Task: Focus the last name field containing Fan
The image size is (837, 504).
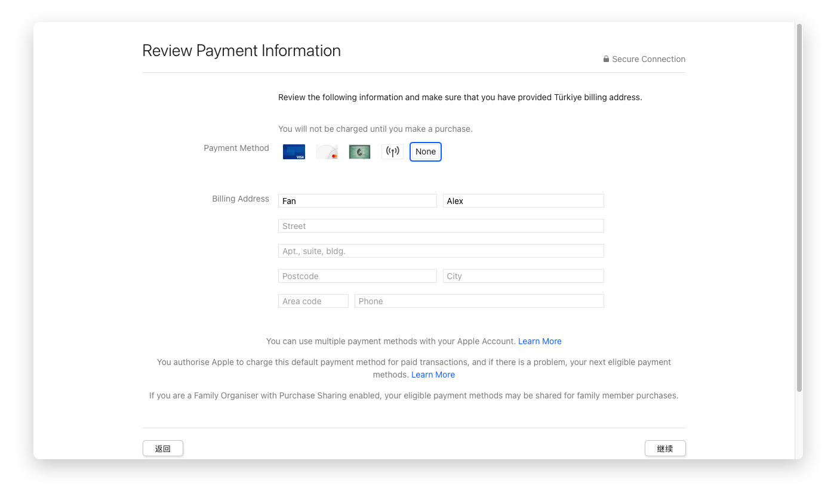Action: 358,201
